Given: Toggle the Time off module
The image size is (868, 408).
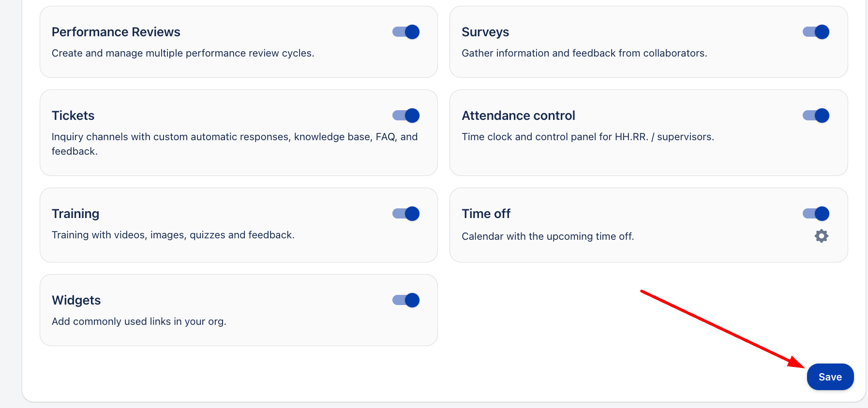Looking at the screenshot, I should 816,214.
